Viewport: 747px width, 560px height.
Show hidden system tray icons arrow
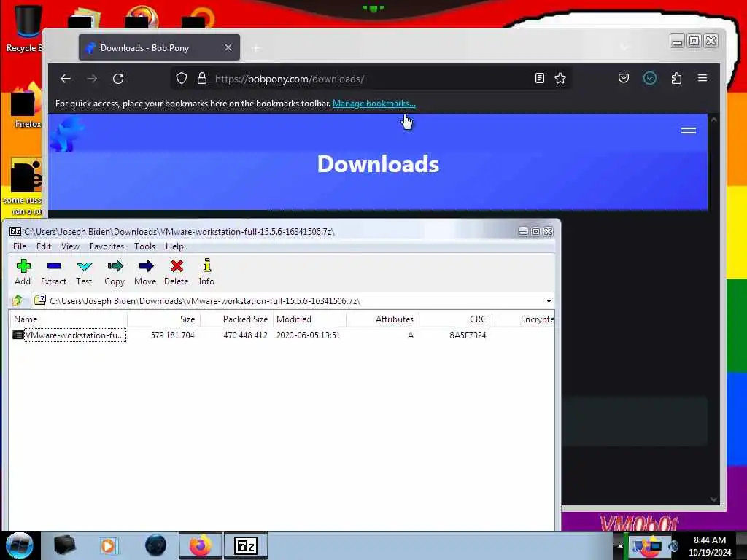click(620, 546)
